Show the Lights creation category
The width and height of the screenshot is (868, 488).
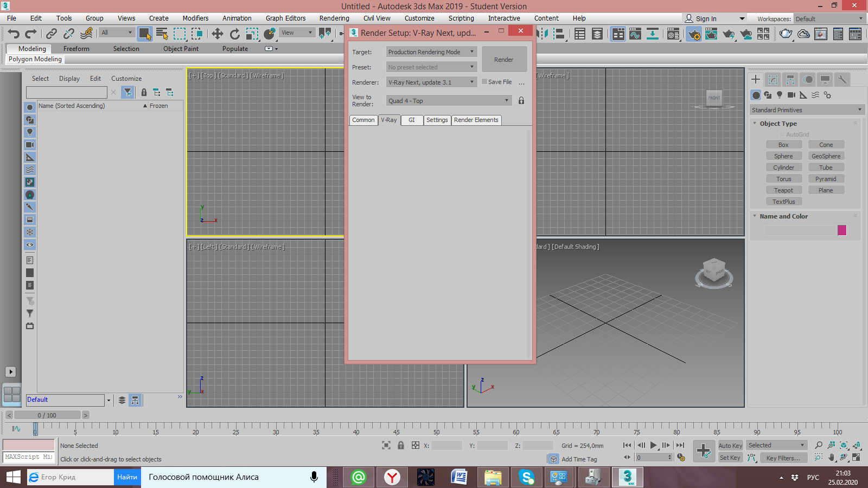pyautogui.click(x=780, y=95)
